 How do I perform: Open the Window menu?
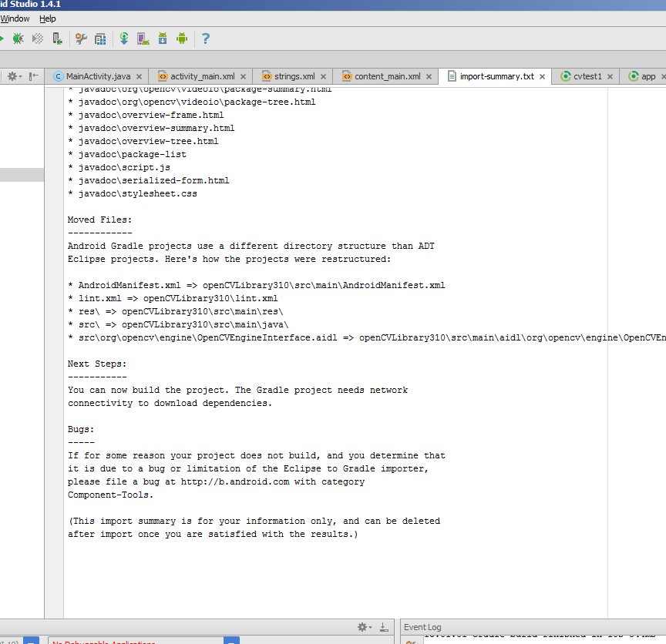(15, 18)
